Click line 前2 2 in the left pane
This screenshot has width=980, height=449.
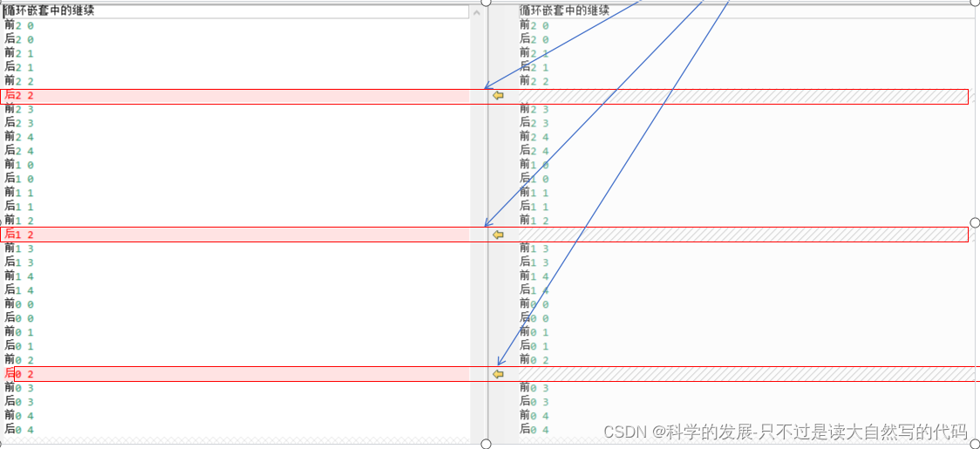point(19,81)
